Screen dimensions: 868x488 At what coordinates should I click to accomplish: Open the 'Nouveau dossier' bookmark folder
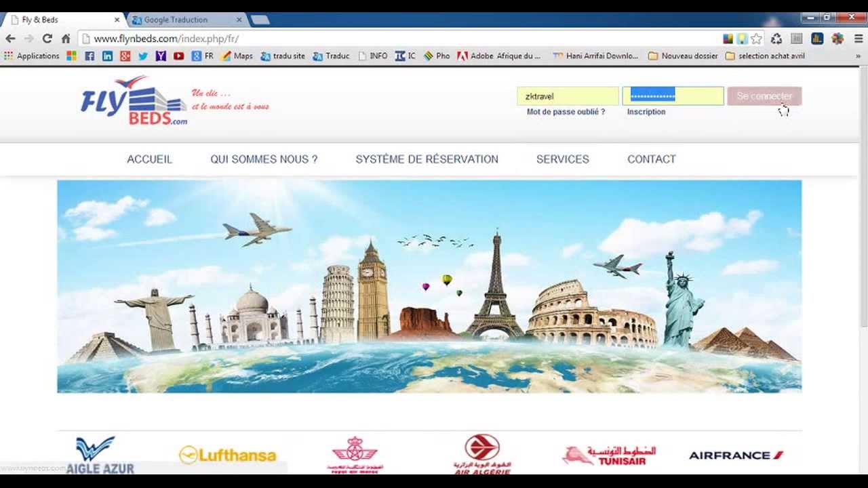coord(683,56)
